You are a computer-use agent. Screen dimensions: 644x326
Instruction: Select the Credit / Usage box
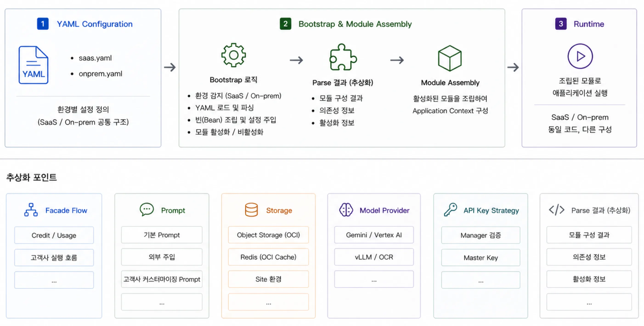54,235
